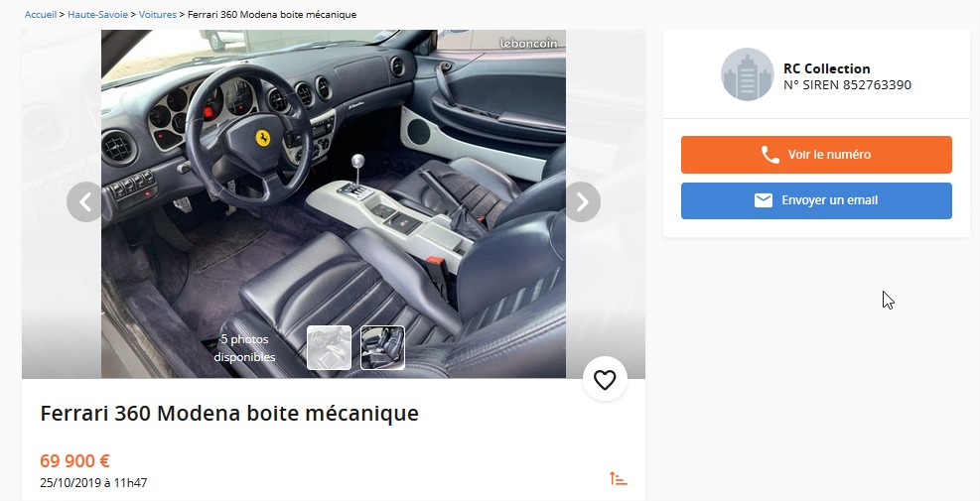
Task: Contact the seller using Envoyer un email
Action: tap(816, 200)
